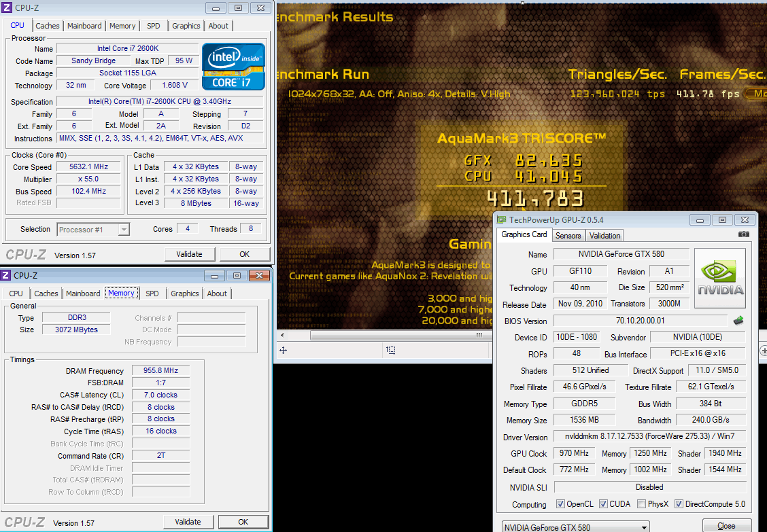Click the Close button in GPU-Z

pos(726,526)
